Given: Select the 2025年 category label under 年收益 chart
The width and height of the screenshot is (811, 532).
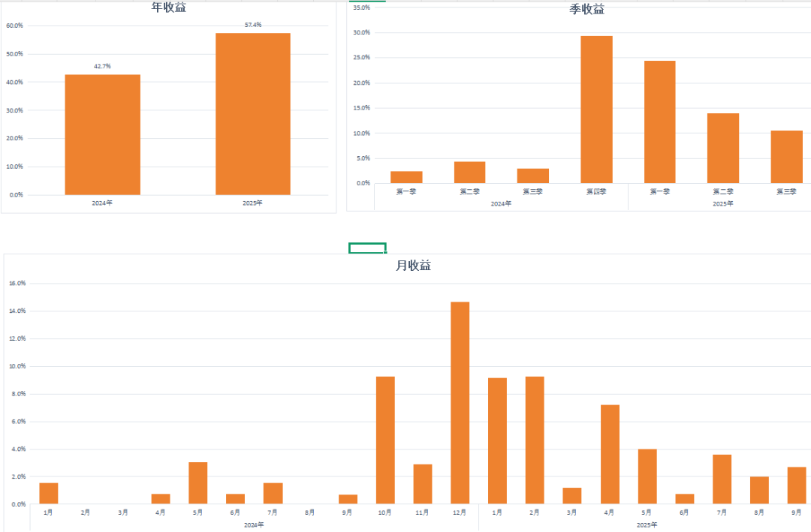Looking at the screenshot, I should click(252, 203).
